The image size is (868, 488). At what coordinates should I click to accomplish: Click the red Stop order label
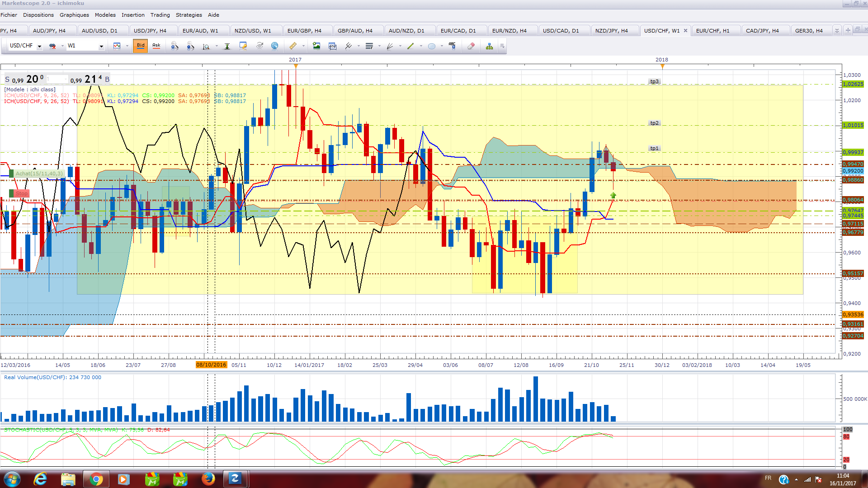click(x=21, y=193)
